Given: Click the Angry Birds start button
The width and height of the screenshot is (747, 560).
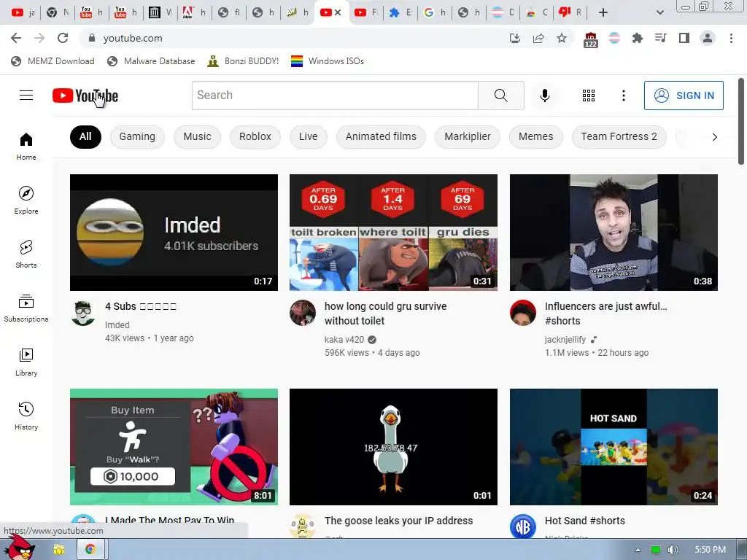Looking at the screenshot, I should pyautogui.click(x=18, y=548).
